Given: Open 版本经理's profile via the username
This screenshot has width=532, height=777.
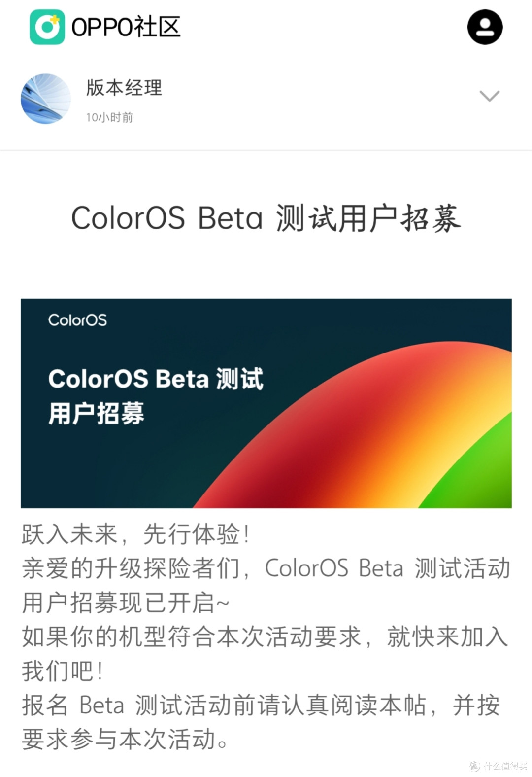Looking at the screenshot, I should click(x=123, y=89).
